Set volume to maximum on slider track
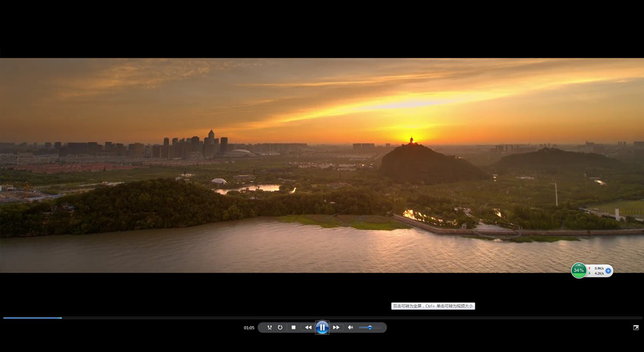 tap(381, 328)
